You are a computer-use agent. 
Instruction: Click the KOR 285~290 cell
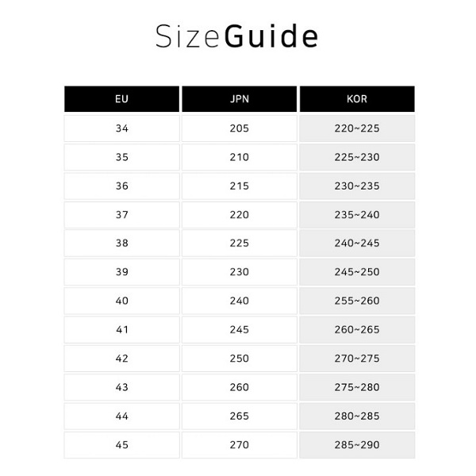pyautogui.click(x=357, y=445)
